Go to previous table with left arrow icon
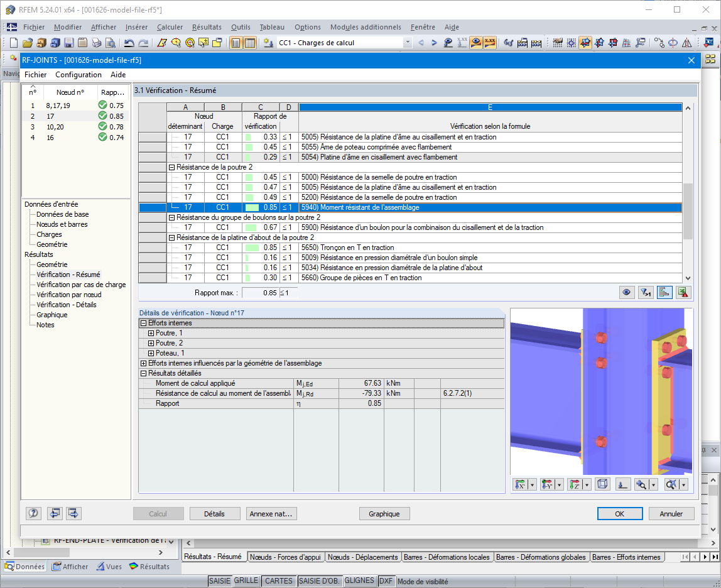 [55, 513]
